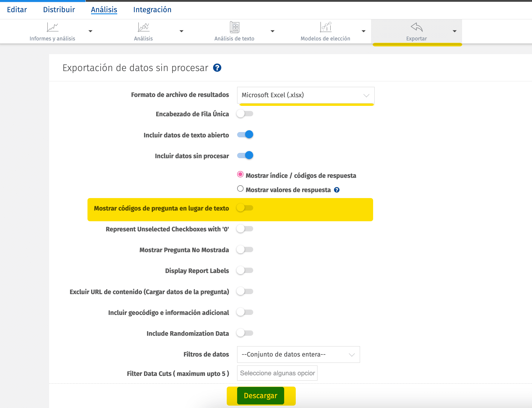Toggle Include Randomization Data on
Image resolution: width=532 pixels, height=408 pixels.
pos(245,333)
